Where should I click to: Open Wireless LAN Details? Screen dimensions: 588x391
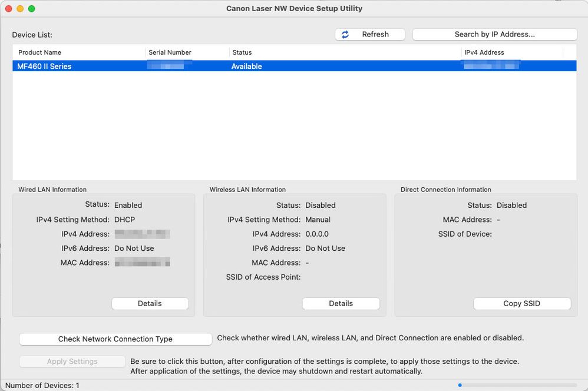click(341, 304)
